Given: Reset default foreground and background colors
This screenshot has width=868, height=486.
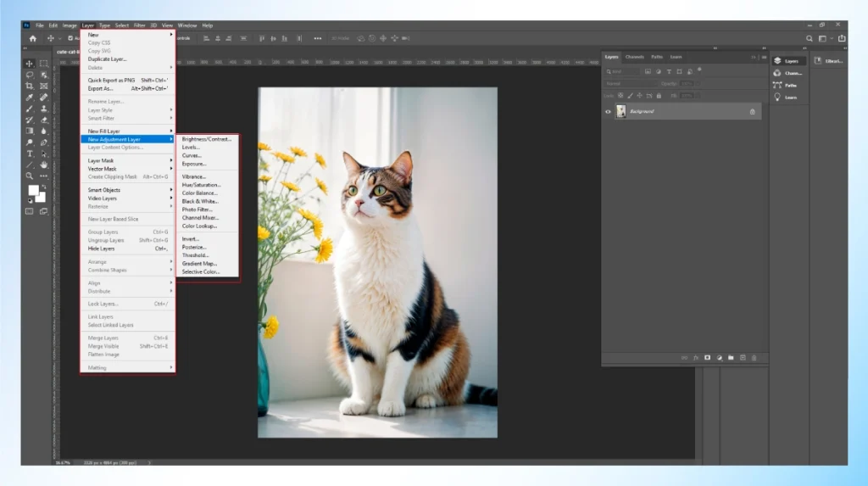Looking at the screenshot, I should coord(30,201).
